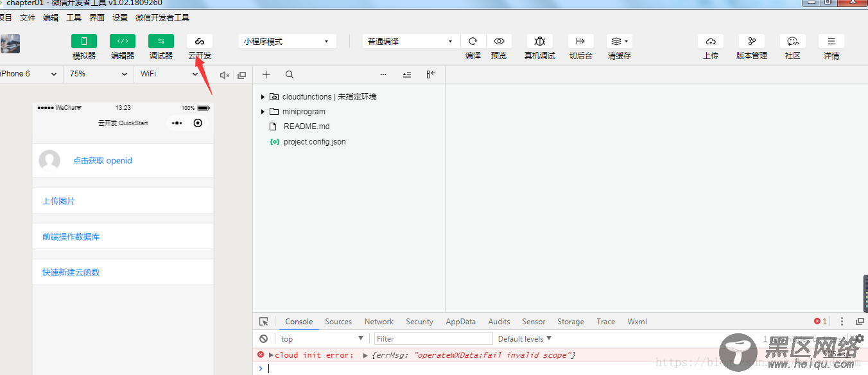Image resolution: width=868 pixels, height=375 pixels.
Task: Switch to the Sensor tab
Action: [534, 322]
